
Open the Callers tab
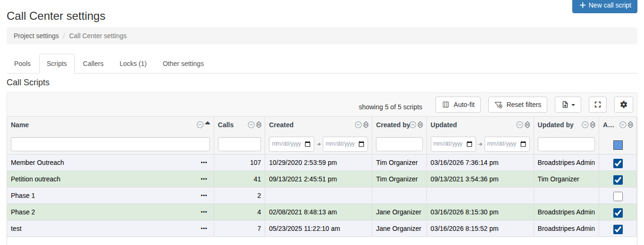(93, 64)
